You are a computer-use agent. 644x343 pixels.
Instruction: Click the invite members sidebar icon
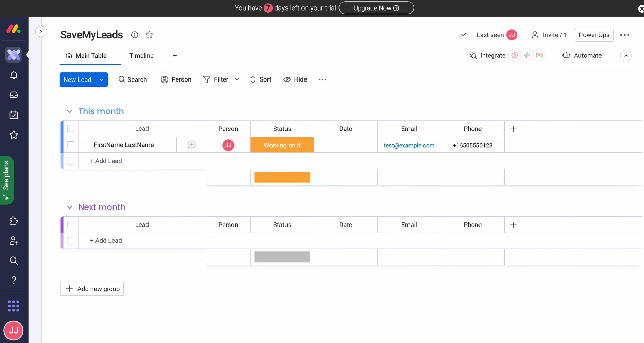(x=14, y=241)
